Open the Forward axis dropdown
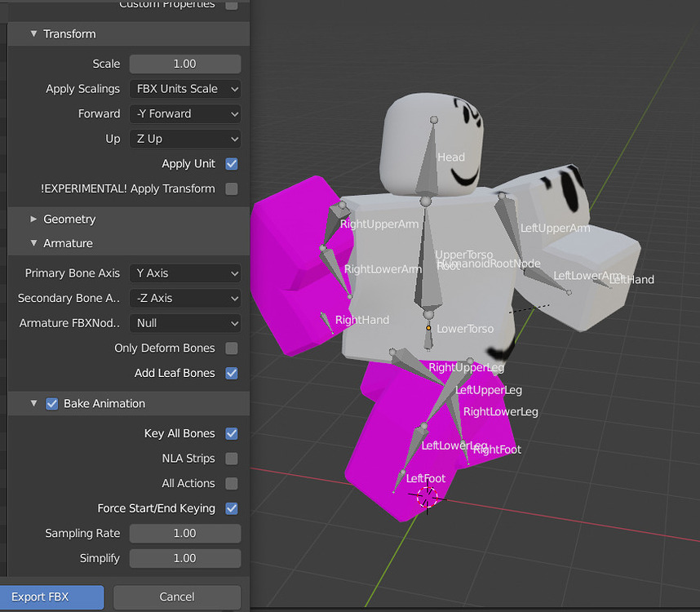 pos(185,113)
